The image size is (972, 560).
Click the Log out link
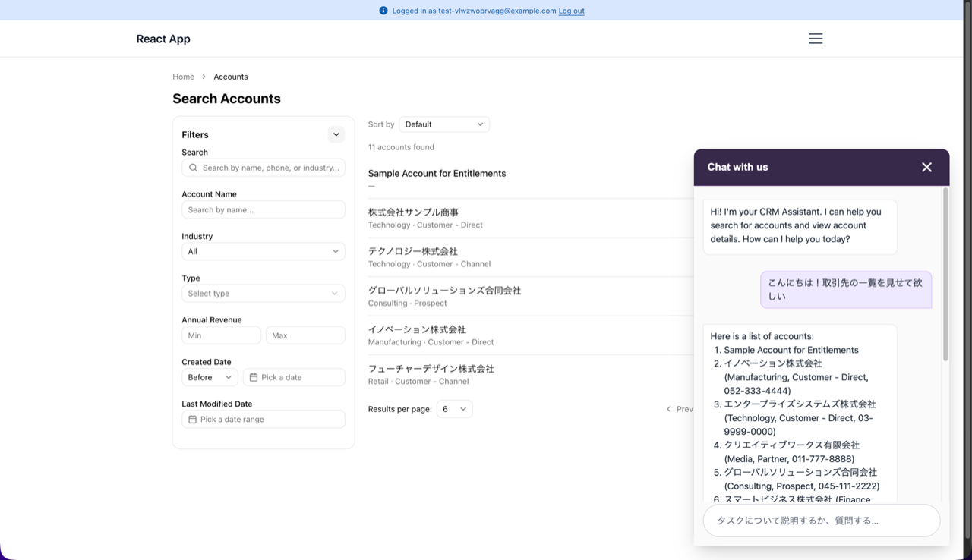[x=571, y=11]
